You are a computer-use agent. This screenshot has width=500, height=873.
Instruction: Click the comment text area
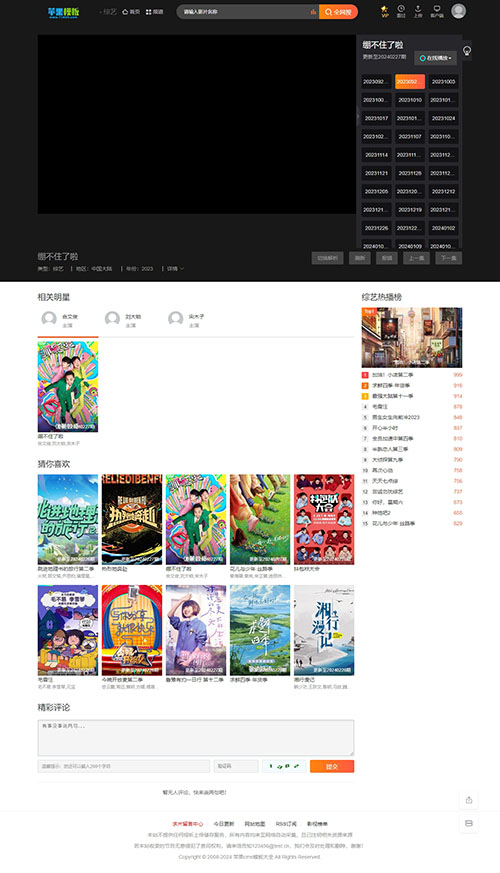point(195,738)
